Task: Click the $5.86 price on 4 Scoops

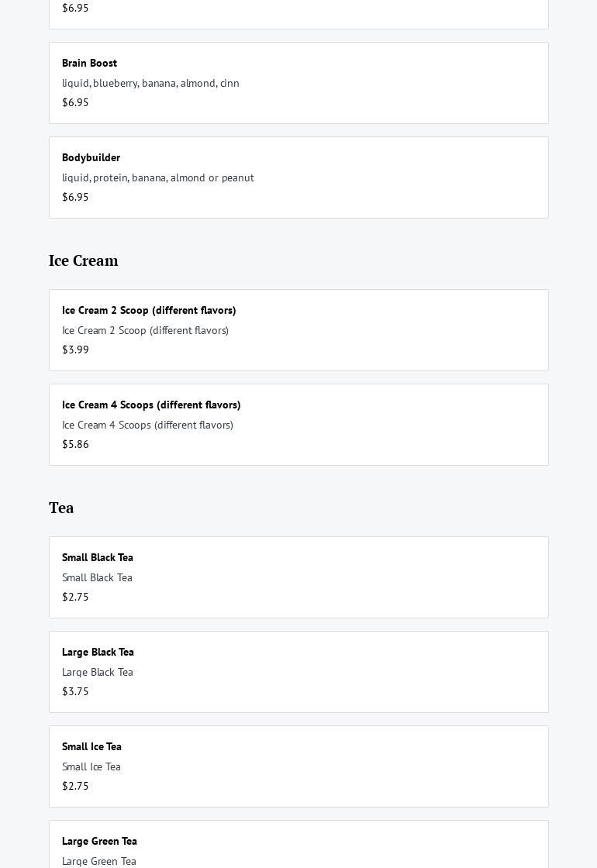Action: (75, 444)
